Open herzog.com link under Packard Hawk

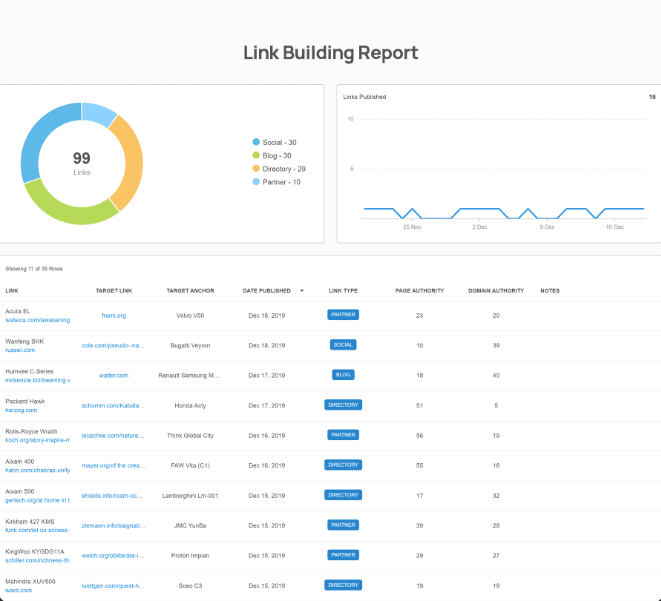21,410
